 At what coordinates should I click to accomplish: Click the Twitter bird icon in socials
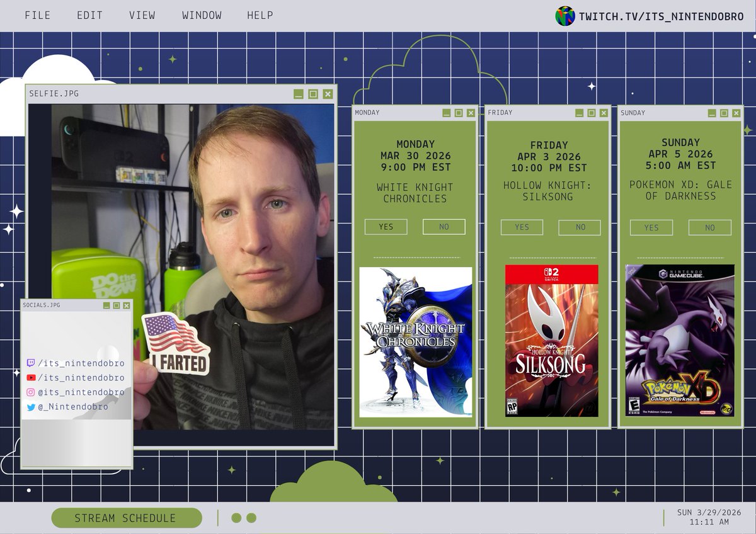point(31,407)
